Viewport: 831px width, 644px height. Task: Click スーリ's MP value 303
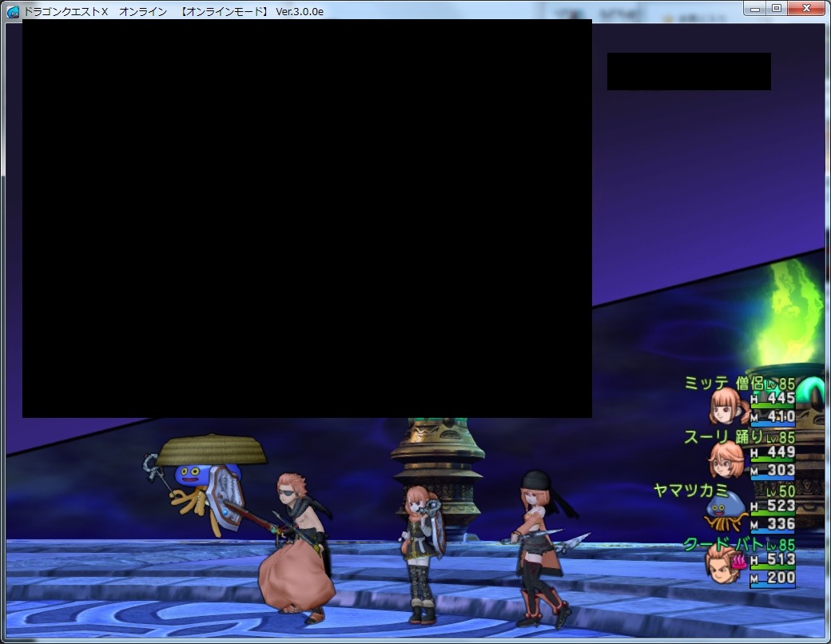781,470
